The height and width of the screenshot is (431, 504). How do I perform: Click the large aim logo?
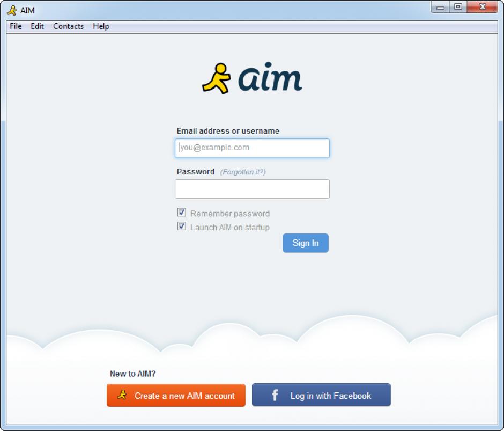[252, 78]
